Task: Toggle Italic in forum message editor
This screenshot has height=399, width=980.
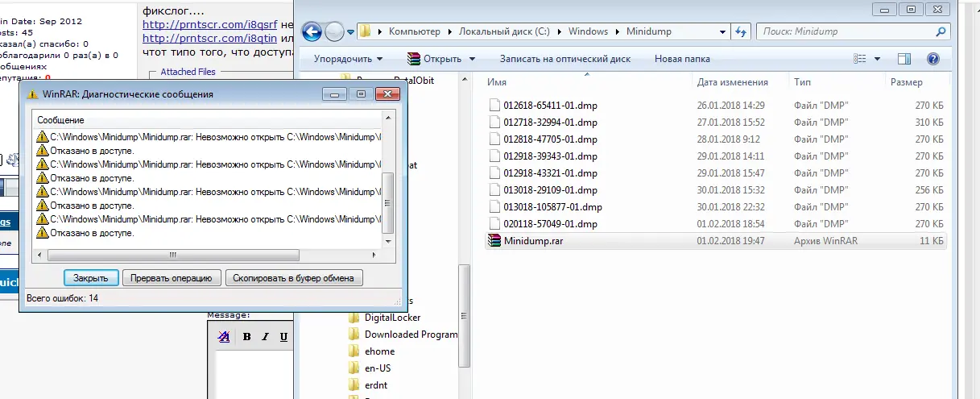Action: tap(266, 337)
